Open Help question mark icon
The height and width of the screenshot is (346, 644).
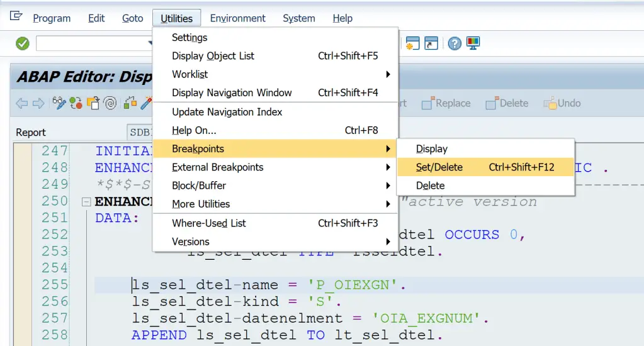pos(455,43)
